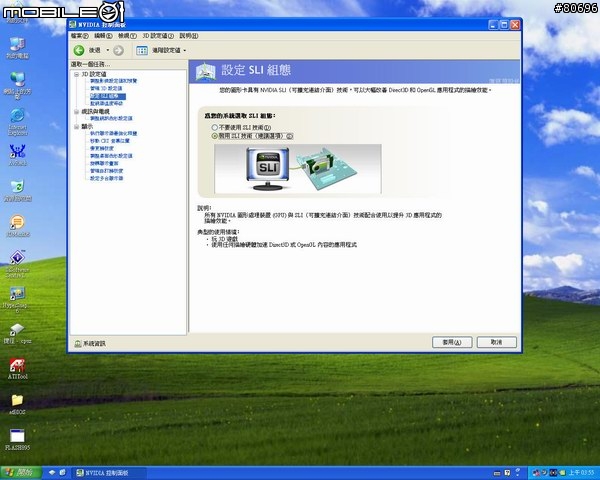Click the 系統資訊 icon at the bottom left

click(78, 344)
